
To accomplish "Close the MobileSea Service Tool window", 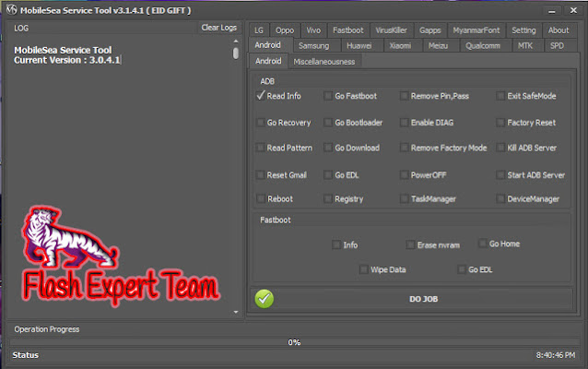I will 573,10.
